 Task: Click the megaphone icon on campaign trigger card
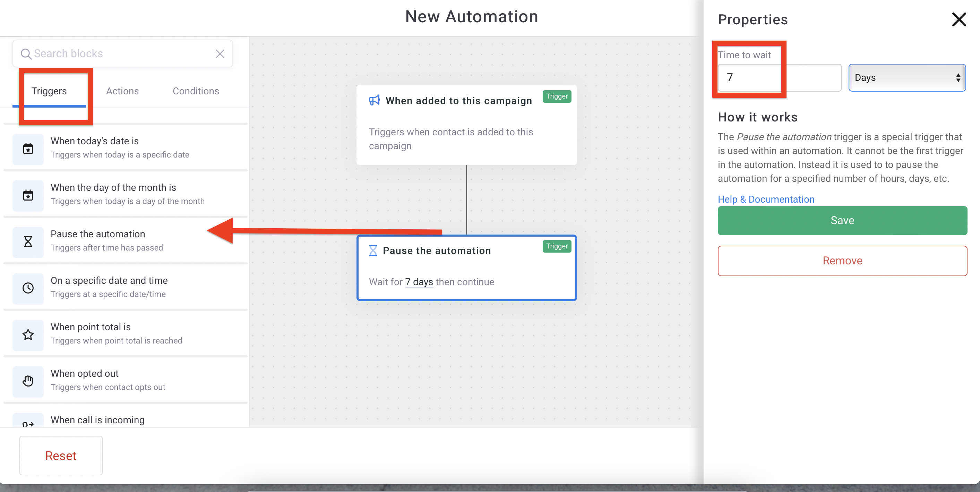click(374, 101)
